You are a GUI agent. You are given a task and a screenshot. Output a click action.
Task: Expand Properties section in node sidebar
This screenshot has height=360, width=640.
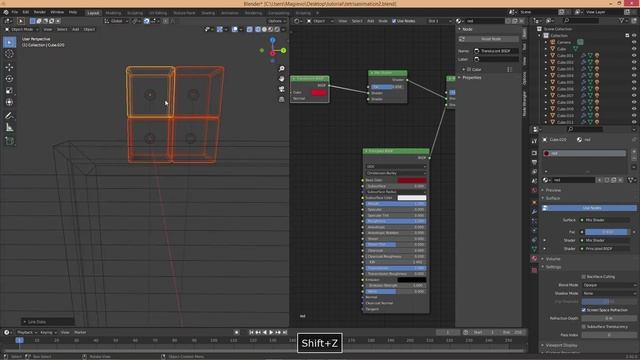[471, 78]
